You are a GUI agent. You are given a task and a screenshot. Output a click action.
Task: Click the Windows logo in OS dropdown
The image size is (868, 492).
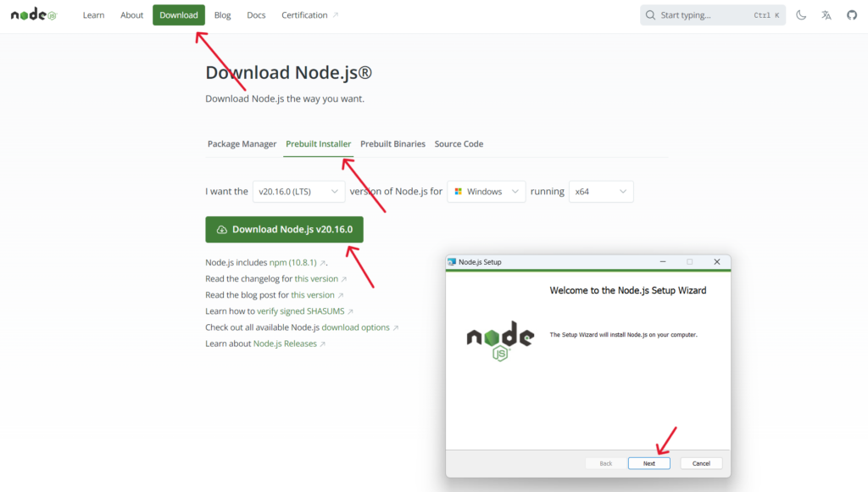click(x=459, y=191)
